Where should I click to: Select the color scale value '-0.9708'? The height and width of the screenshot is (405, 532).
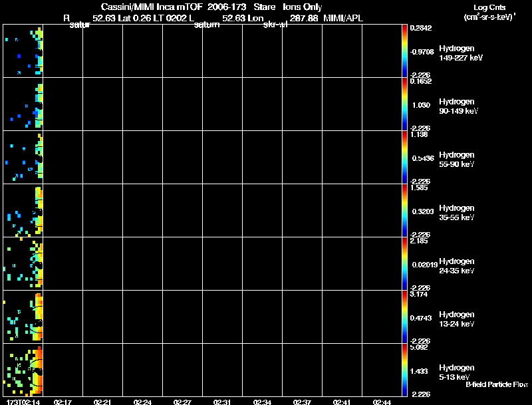[x=422, y=52]
